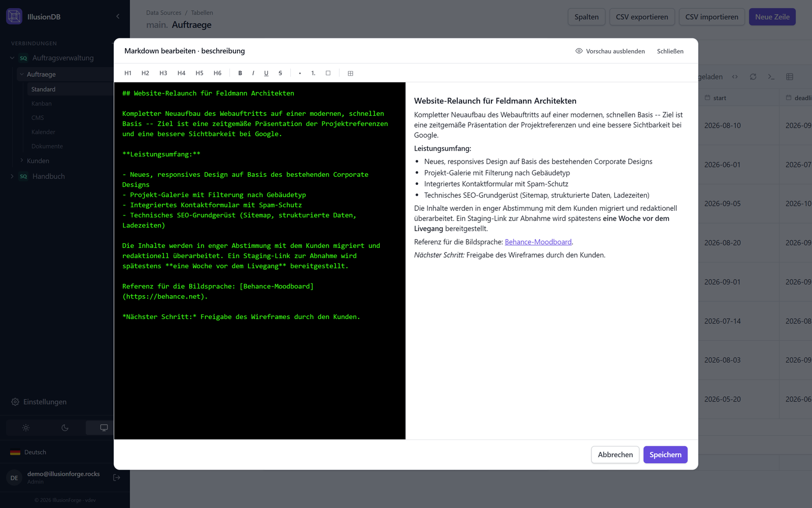Screen dimensions: 812x508
Task: Select system theme monitor icon
Action: point(104,428)
